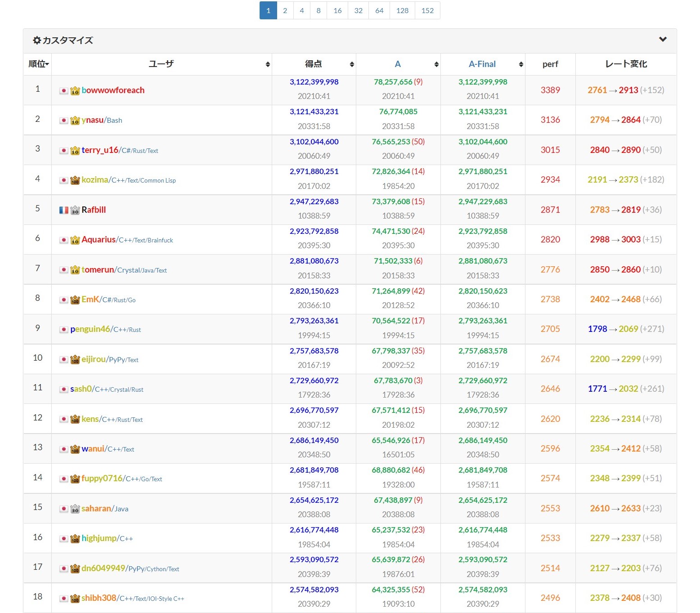The image size is (700, 613).
Task: Collapse the カスタマイズ panel via the chevron
Action: 662,39
